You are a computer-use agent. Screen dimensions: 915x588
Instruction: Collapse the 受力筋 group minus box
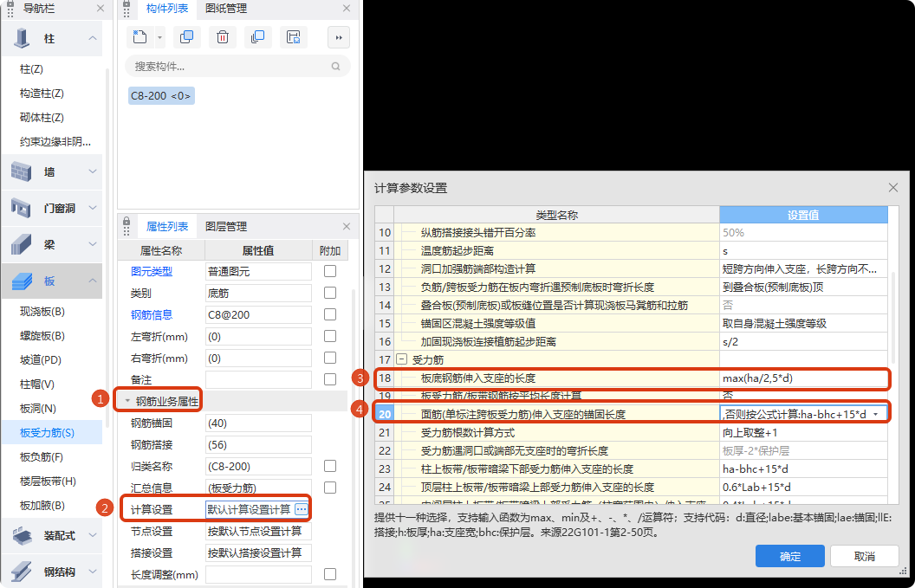pyautogui.click(x=401, y=359)
